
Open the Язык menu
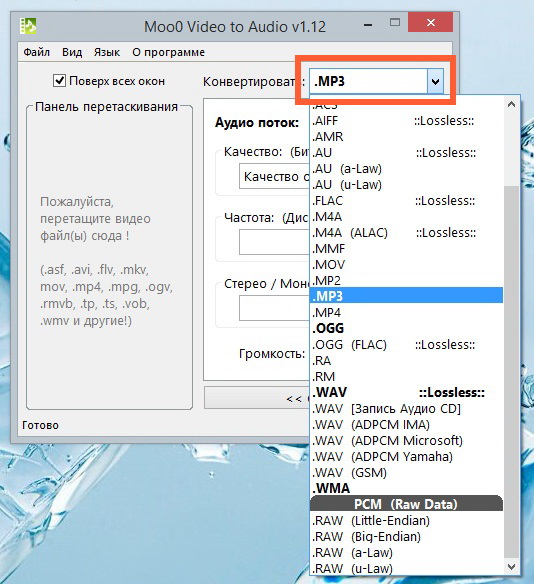click(107, 52)
